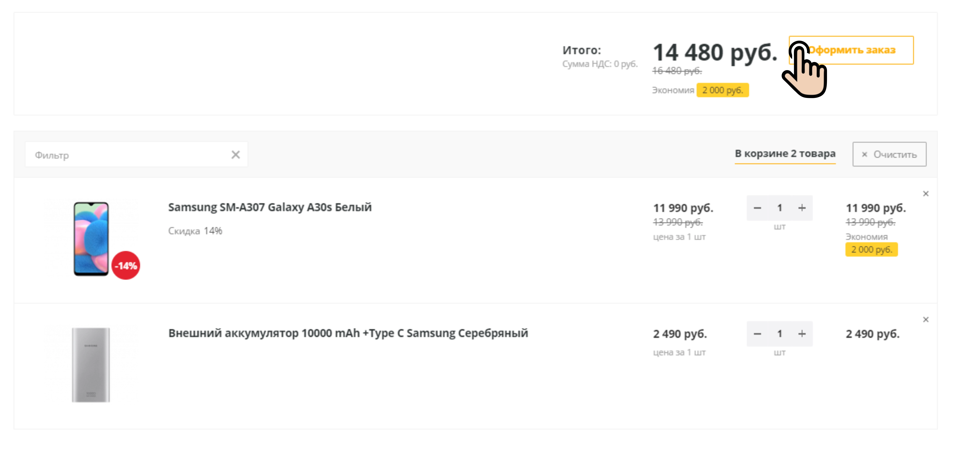Click the red -14% discount badge
This screenshot has height=455, width=980.
coord(126,265)
